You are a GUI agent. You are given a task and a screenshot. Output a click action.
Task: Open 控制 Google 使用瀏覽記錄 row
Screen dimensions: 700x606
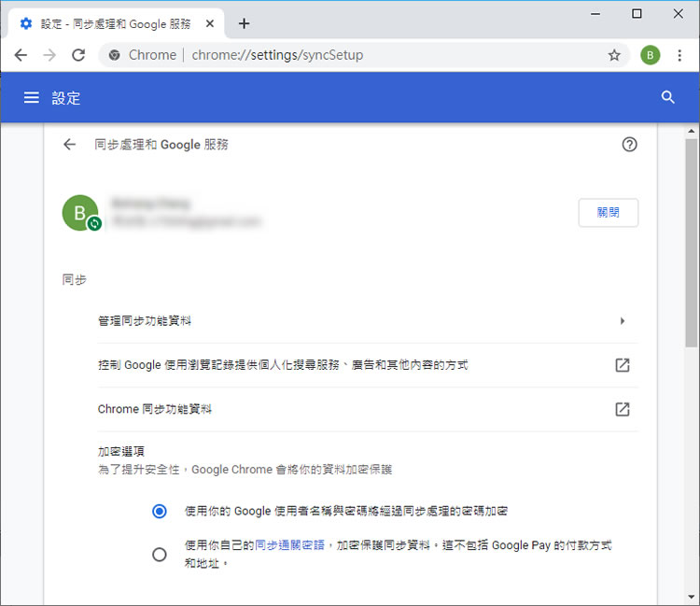pos(368,365)
